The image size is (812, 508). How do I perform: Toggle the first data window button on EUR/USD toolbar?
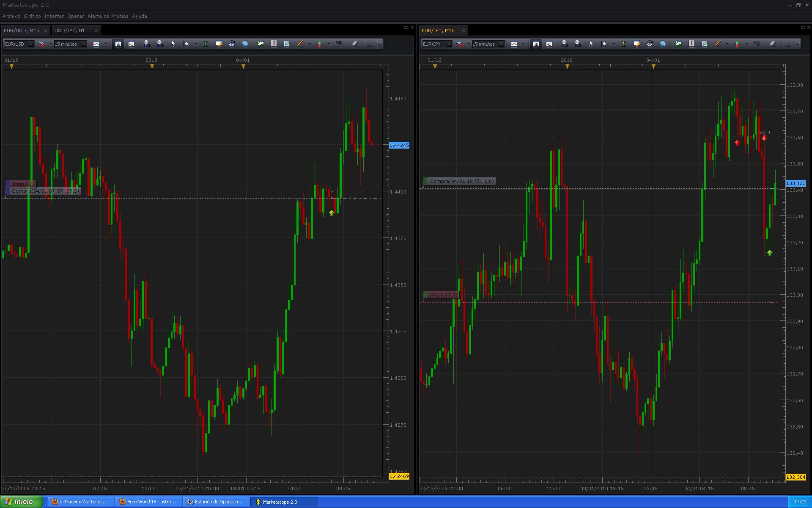click(118, 44)
